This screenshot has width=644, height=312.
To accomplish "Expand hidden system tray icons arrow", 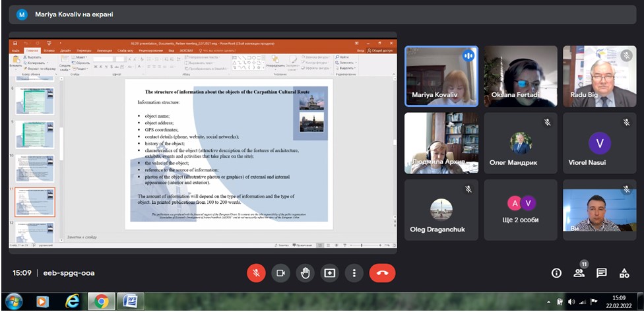I will click(x=550, y=302).
